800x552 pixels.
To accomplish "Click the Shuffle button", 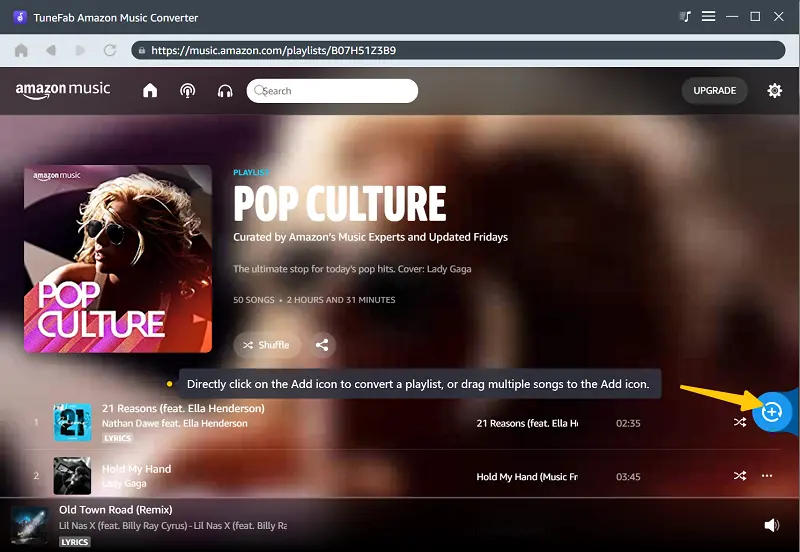I will 266,345.
